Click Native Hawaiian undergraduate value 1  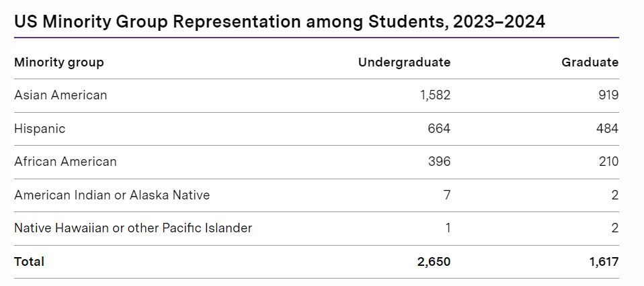[x=448, y=228]
